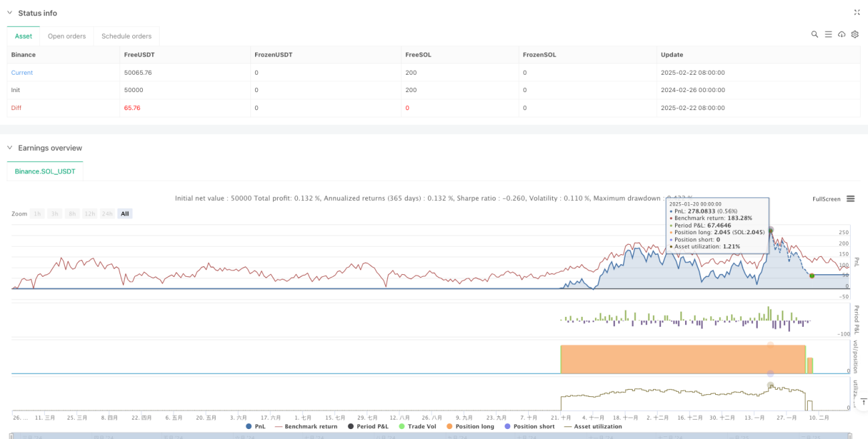Hide the Position long series
The height and width of the screenshot is (439, 868).
[x=470, y=426]
